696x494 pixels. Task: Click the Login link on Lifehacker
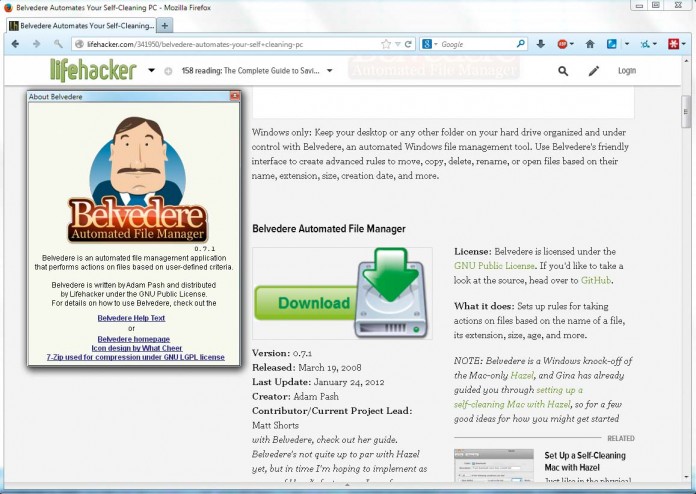[x=627, y=71]
